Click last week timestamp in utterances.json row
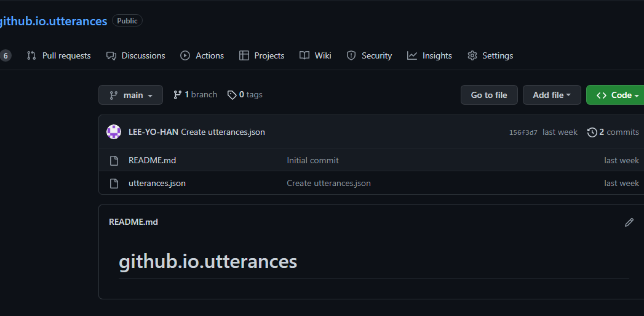 coord(621,183)
